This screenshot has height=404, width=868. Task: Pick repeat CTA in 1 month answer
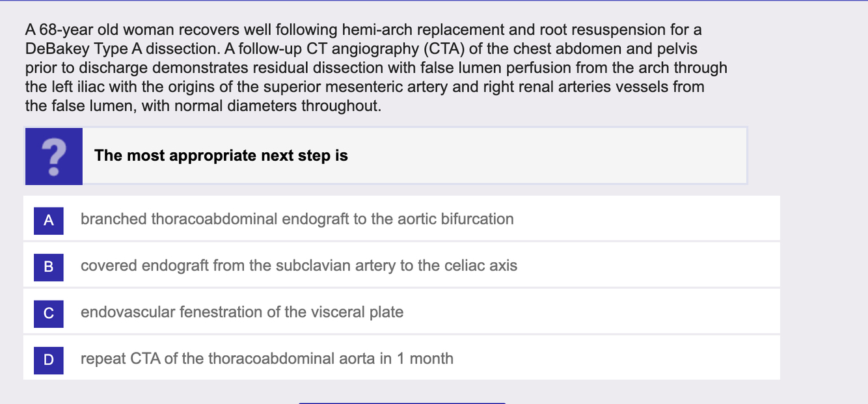pos(267,359)
